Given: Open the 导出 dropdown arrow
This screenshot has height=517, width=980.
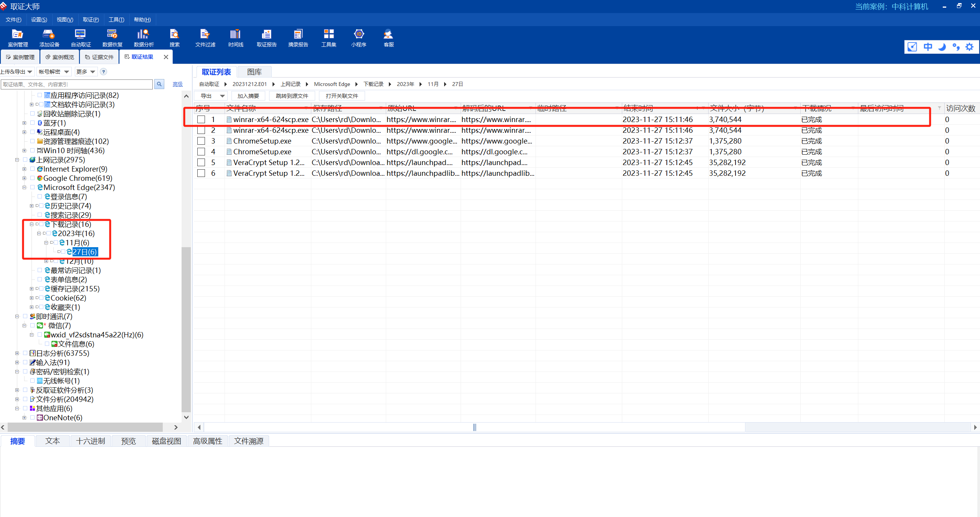Looking at the screenshot, I should (222, 96).
